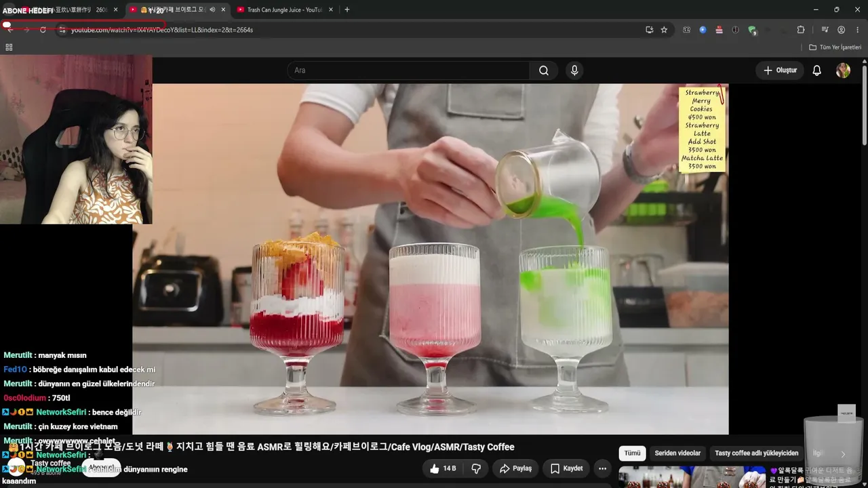This screenshot has height=488, width=868.
Task: Select the Seriden videolar chip
Action: [x=677, y=453]
